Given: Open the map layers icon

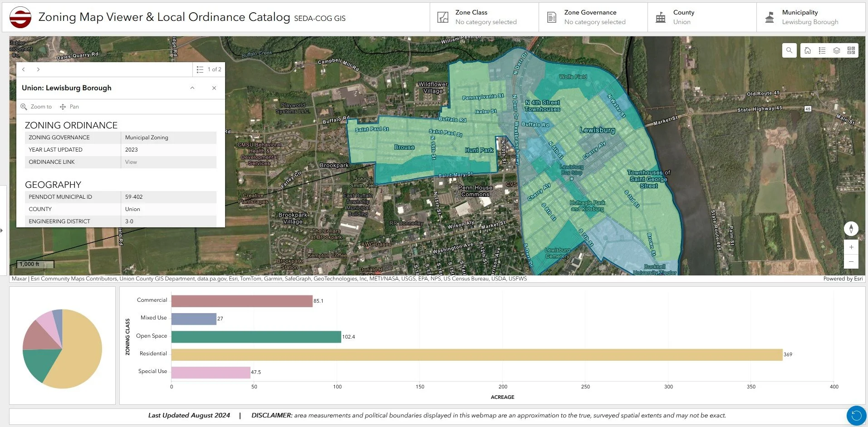Looking at the screenshot, I should [x=837, y=50].
